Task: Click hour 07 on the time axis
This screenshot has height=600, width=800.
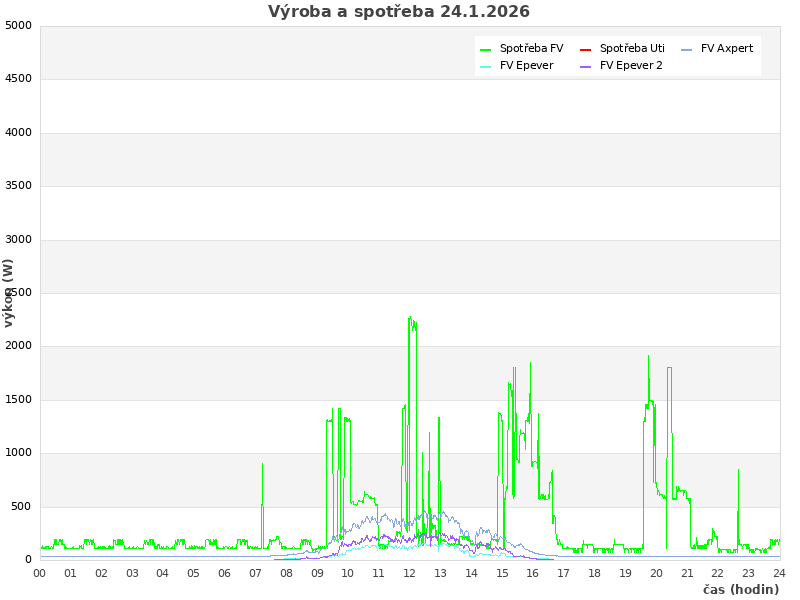Action: [255, 573]
